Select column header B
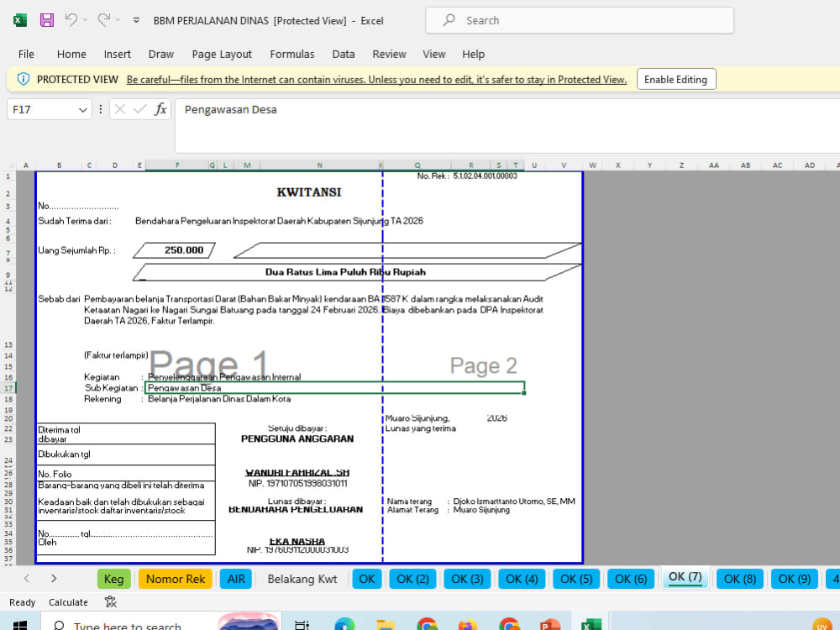840x630 pixels. (59, 165)
